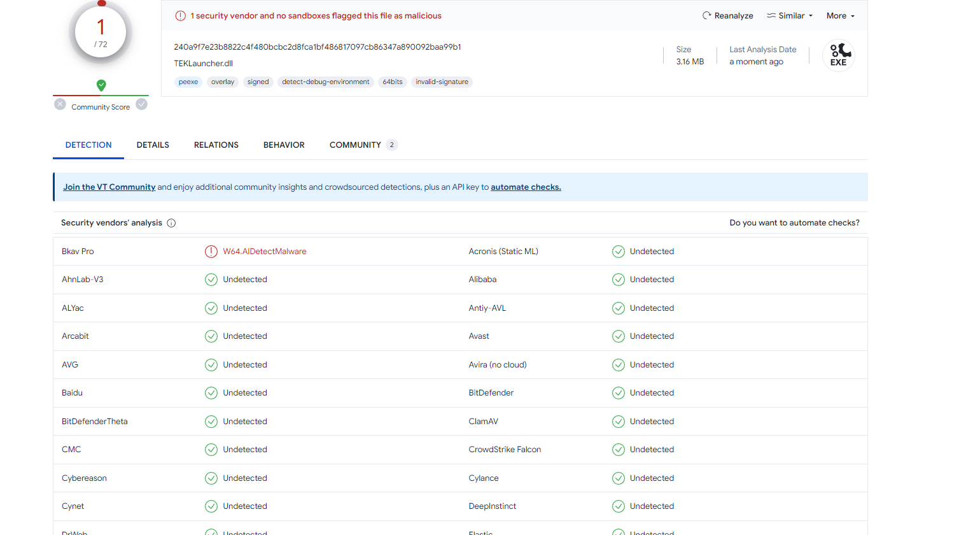Click the ClamAV undetected check icon
The image size is (980, 535).
point(619,422)
